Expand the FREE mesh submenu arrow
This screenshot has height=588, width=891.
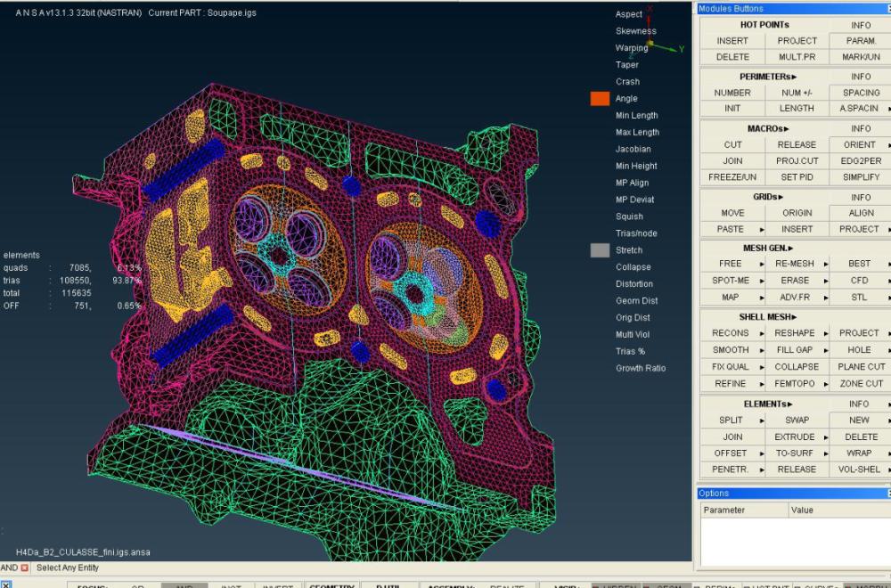click(761, 265)
